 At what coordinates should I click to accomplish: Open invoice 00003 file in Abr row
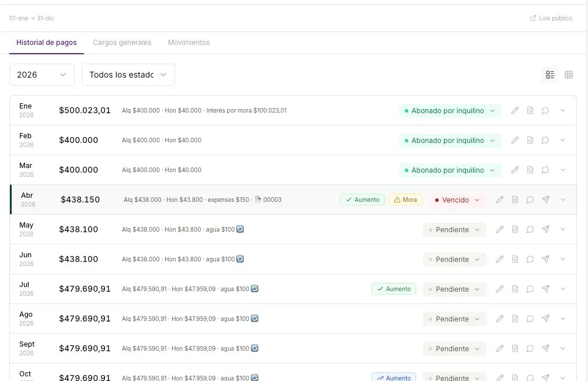(268, 200)
